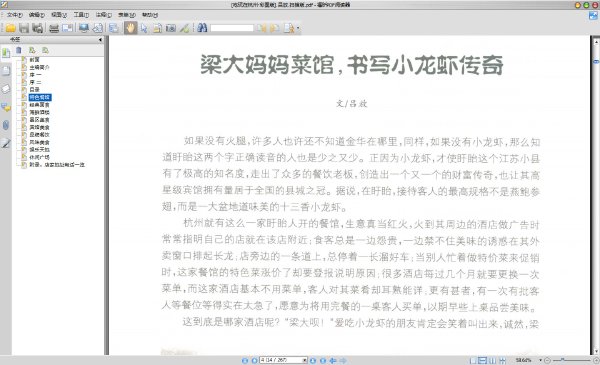Click the expand bookmarks icon in panel
This screenshot has width=600, height=365.
[32, 50]
